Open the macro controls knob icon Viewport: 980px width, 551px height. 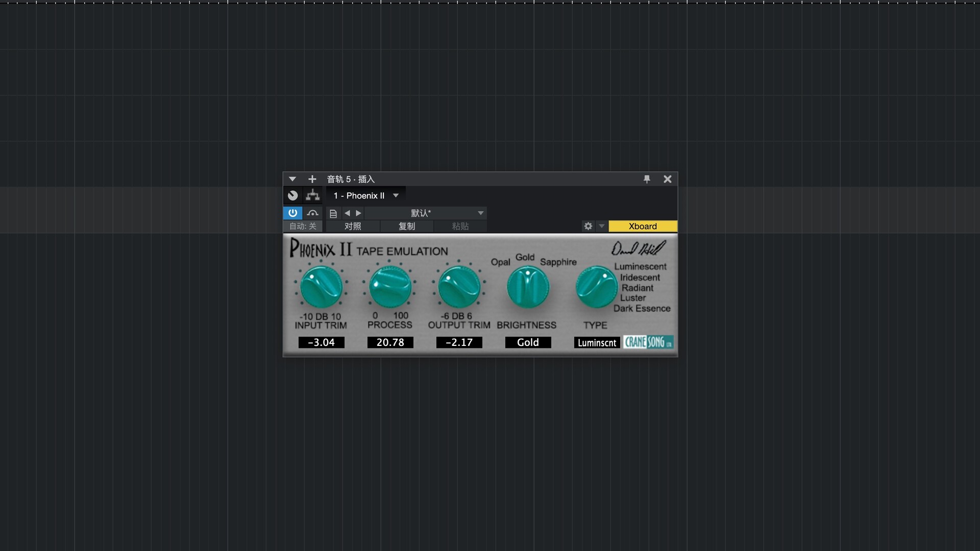click(292, 195)
